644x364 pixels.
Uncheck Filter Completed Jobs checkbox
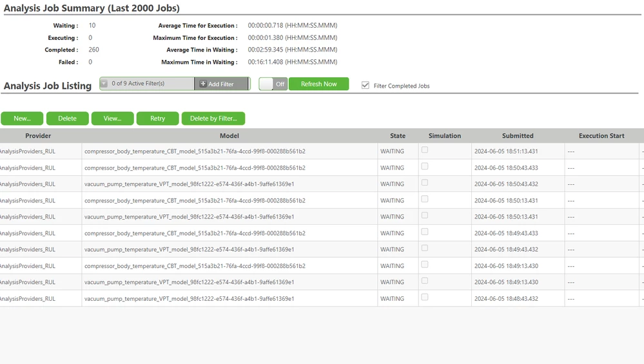click(365, 85)
